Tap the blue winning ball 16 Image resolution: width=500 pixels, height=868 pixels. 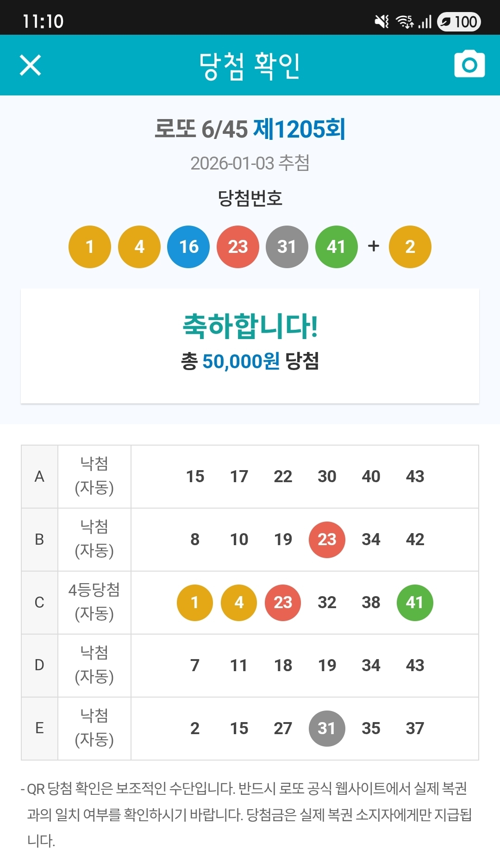click(188, 247)
